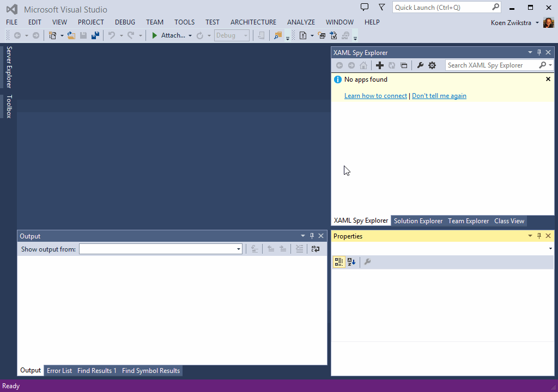Switch to Team Explorer tab
The width and height of the screenshot is (558, 392).
[x=468, y=221]
